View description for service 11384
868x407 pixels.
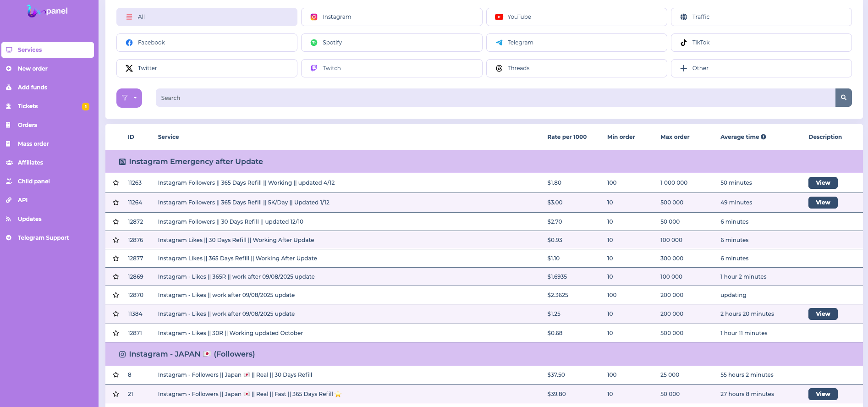click(x=823, y=314)
